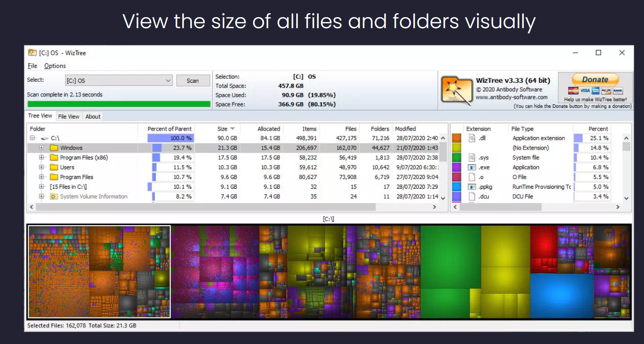Expand the Users folder node
The height and width of the screenshot is (344, 644).
point(42,167)
